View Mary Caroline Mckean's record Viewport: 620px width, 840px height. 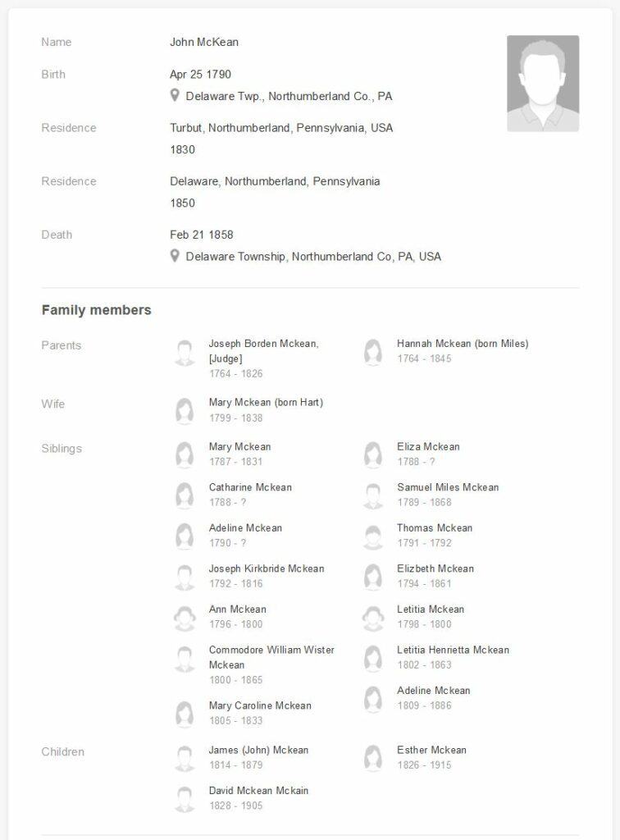(260, 705)
